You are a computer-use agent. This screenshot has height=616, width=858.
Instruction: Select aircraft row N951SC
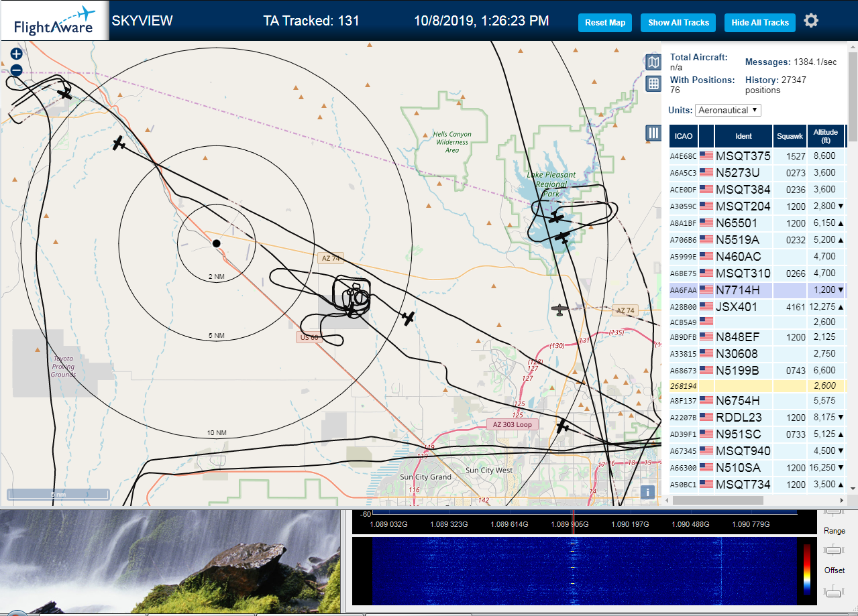pos(757,434)
